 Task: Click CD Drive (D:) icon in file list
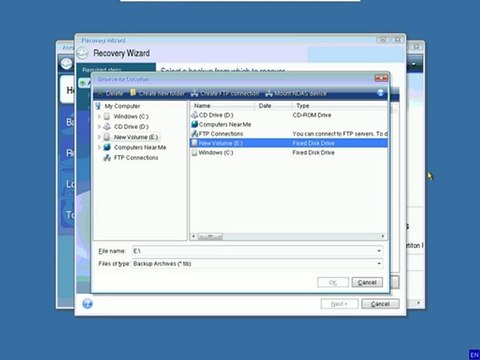click(195, 115)
